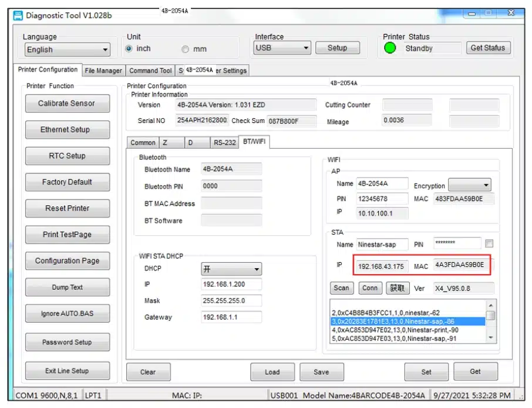Screen dimensions: 532x408
Task: Open the Language dropdown
Action: tap(67, 50)
